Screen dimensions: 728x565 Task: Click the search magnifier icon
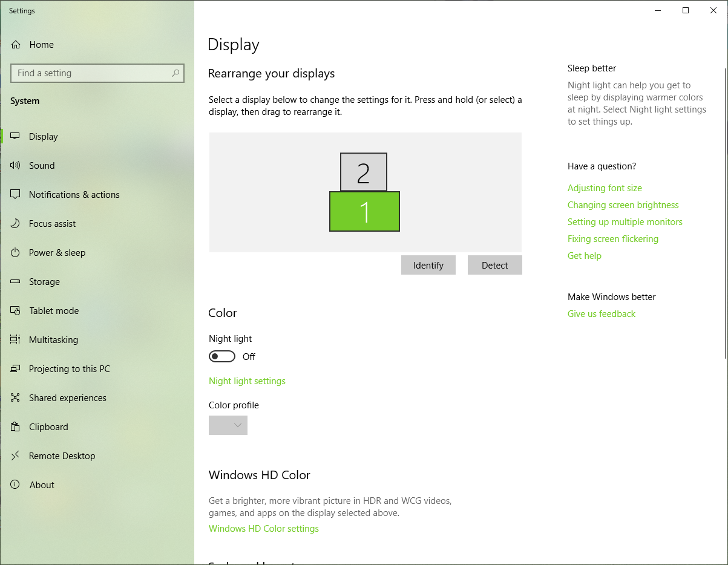[175, 73]
